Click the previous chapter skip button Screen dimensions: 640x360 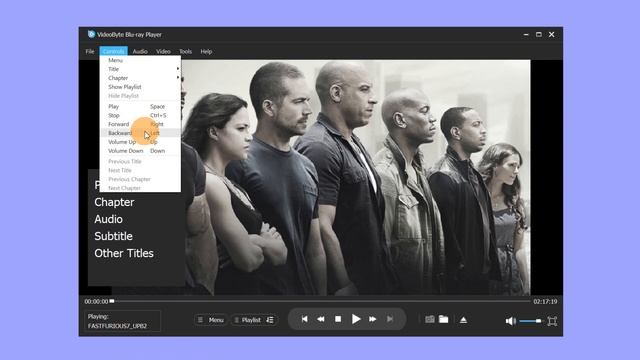[x=304, y=319]
